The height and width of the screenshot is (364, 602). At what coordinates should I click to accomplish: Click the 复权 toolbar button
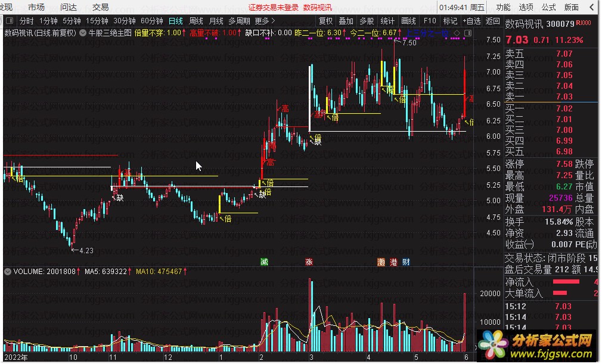(x=325, y=21)
